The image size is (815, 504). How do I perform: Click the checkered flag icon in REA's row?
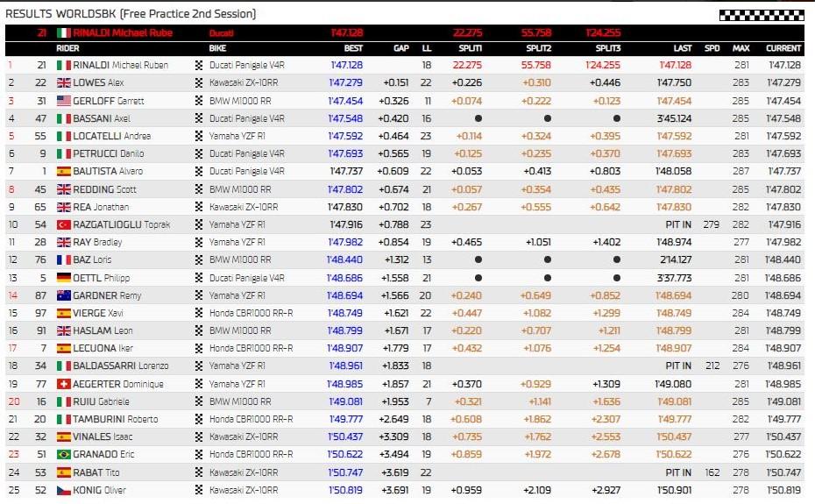click(199, 207)
